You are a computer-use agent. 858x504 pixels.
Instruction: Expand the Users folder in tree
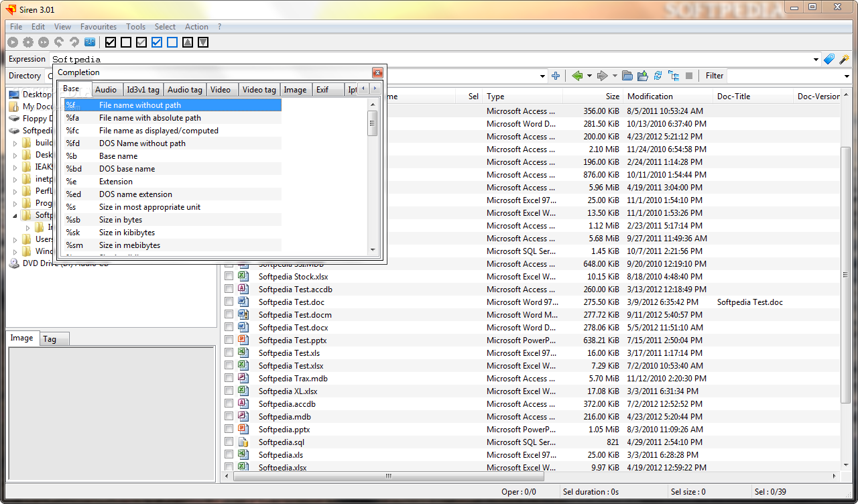pos(15,239)
